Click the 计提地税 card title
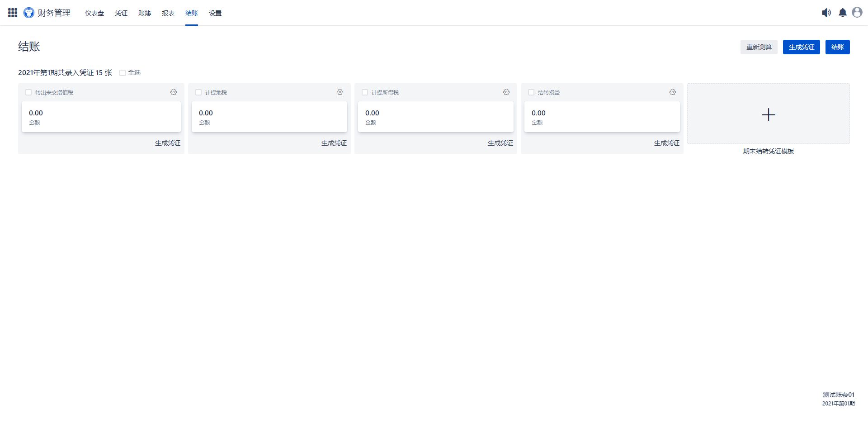Viewport: 868px width, 424px height. point(216,92)
